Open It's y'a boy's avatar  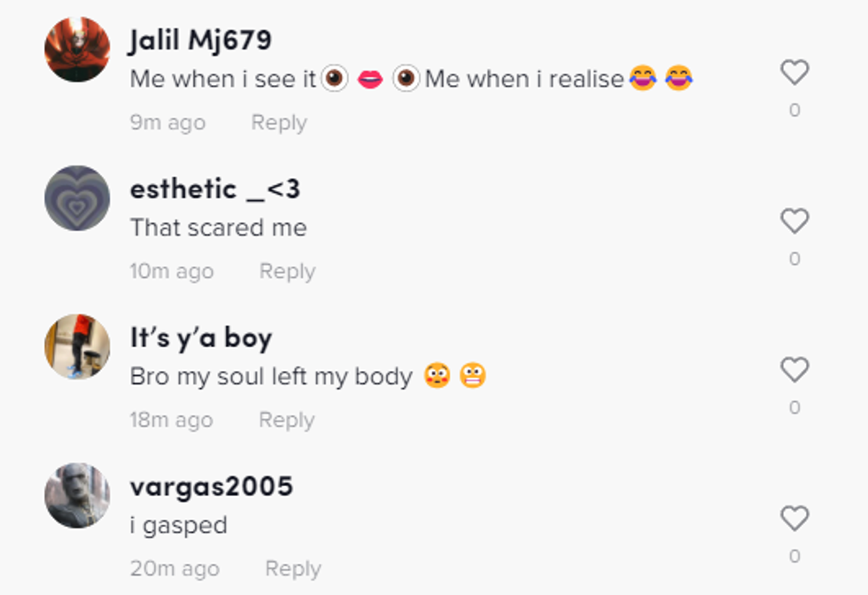pos(77,347)
